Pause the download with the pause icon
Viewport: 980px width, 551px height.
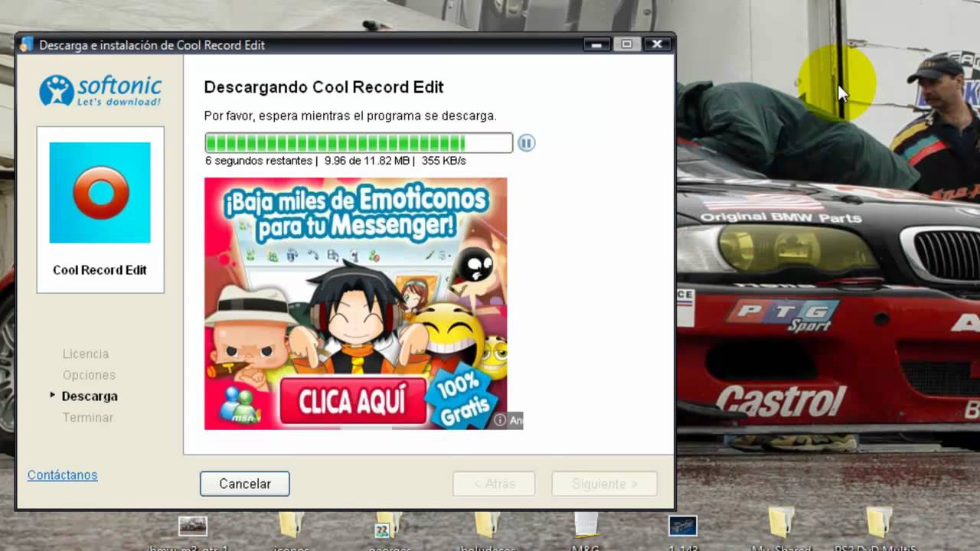(x=526, y=142)
